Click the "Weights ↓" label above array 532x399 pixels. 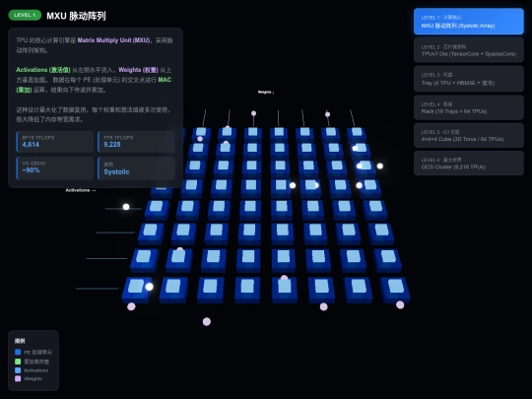pos(266,92)
